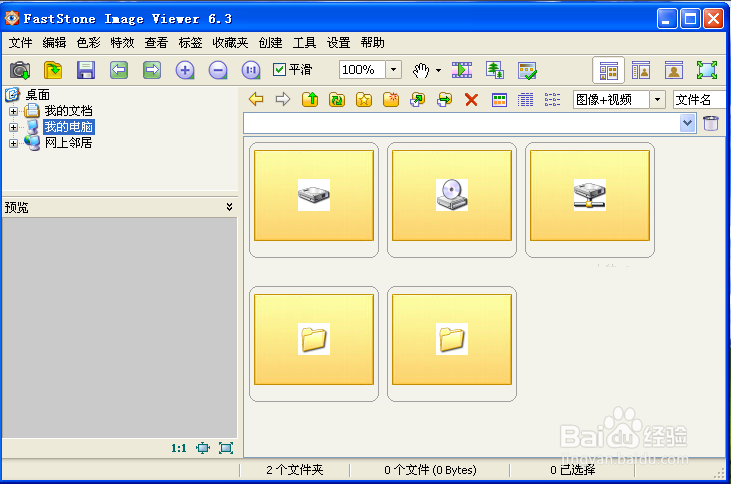Open the 100% zoom dropdown arrow
The height and width of the screenshot is (484, 731).
tap(393, 70)
